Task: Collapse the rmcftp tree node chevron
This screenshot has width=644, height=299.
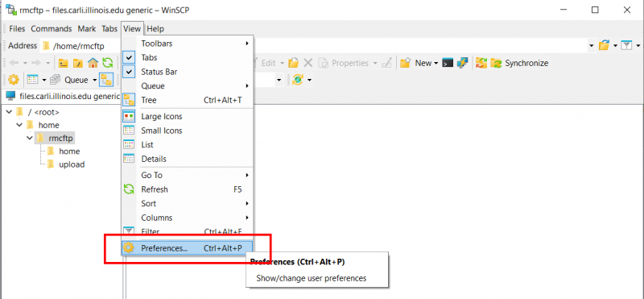Action: pyautogui.click(x=30, y=138)
